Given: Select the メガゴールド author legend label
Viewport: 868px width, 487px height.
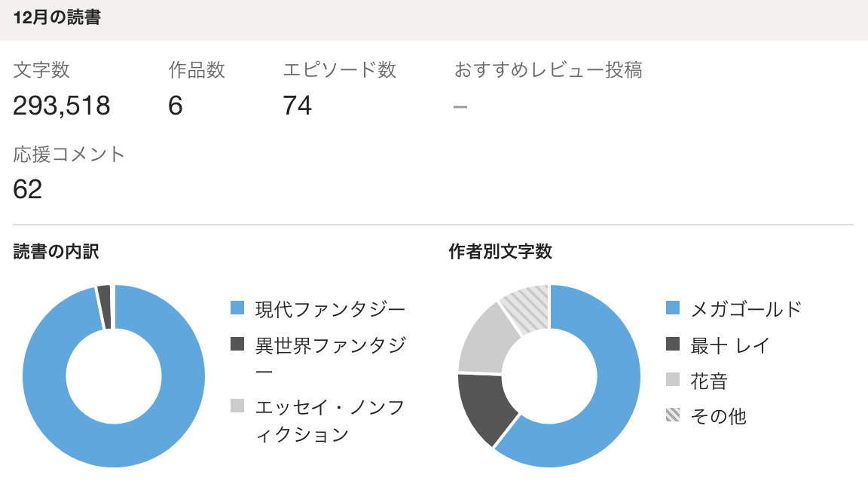Looking at the screenshot, I should [745, 308].
